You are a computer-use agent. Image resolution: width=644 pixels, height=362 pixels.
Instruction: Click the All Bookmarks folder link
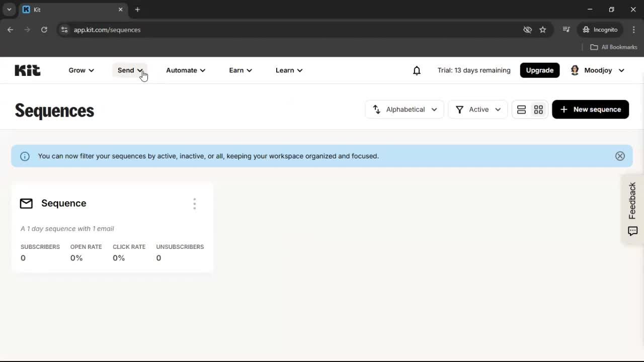[613, 47]
